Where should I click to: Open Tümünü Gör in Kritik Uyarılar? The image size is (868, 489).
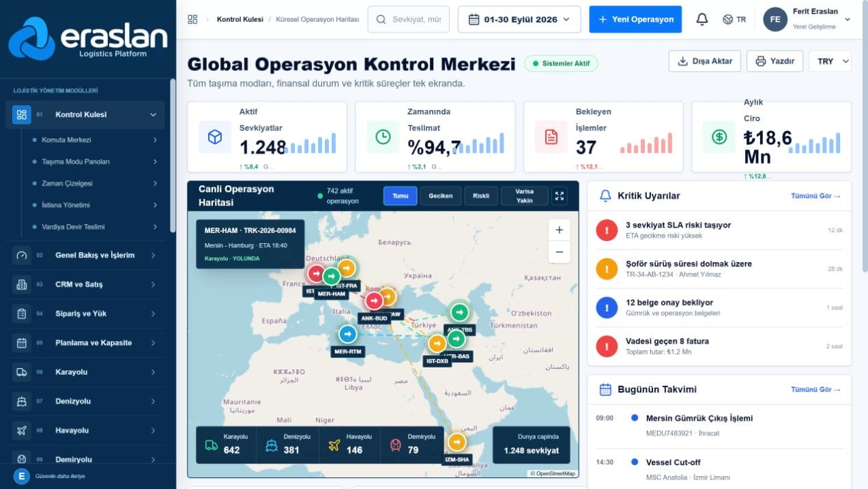click(815, 196)
